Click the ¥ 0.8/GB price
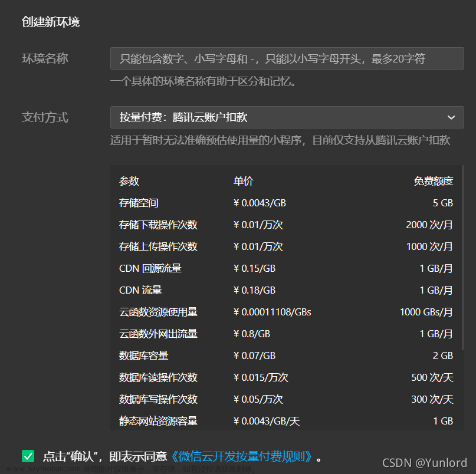 point(252,334)
